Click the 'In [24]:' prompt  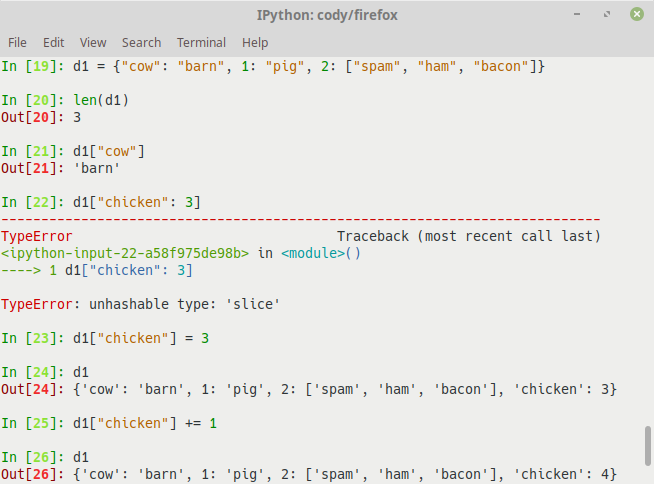[x=33, y=372]
